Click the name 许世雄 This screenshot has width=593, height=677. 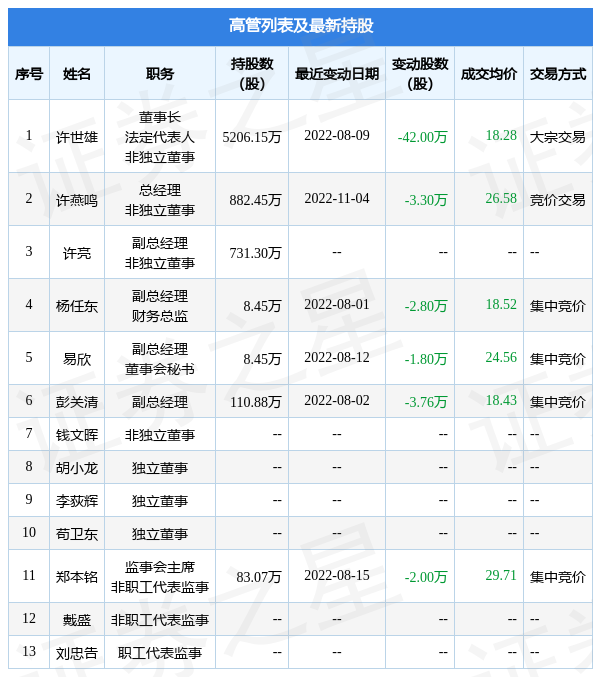77,137
